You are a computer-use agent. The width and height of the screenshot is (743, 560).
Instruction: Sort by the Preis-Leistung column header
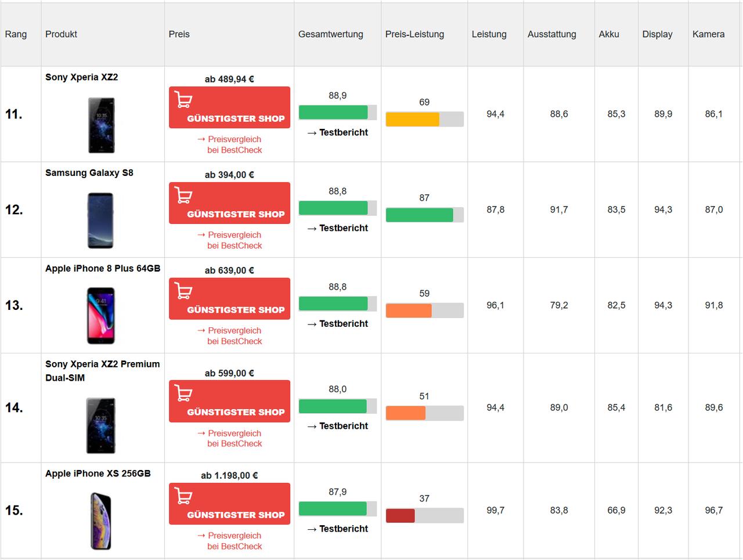tap(414, 34)
